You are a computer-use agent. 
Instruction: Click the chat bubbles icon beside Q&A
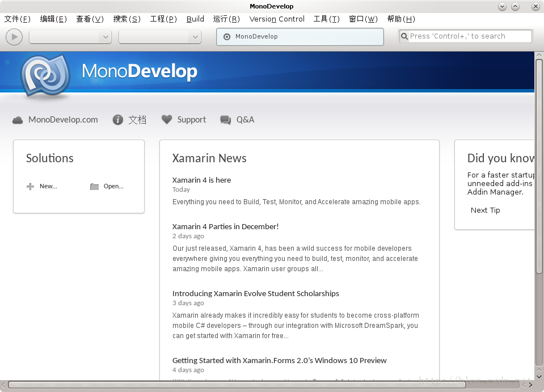226,120
